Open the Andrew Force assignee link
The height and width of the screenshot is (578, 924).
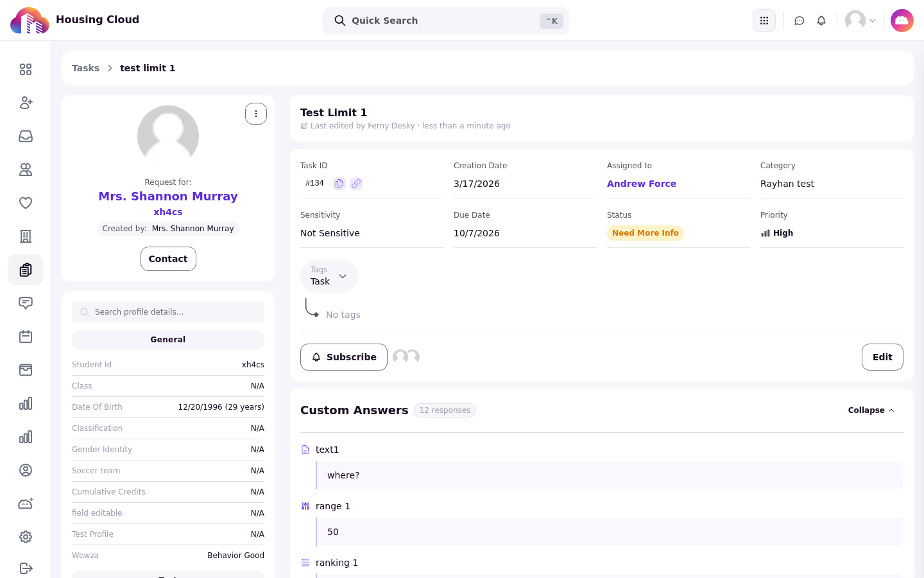642,184
